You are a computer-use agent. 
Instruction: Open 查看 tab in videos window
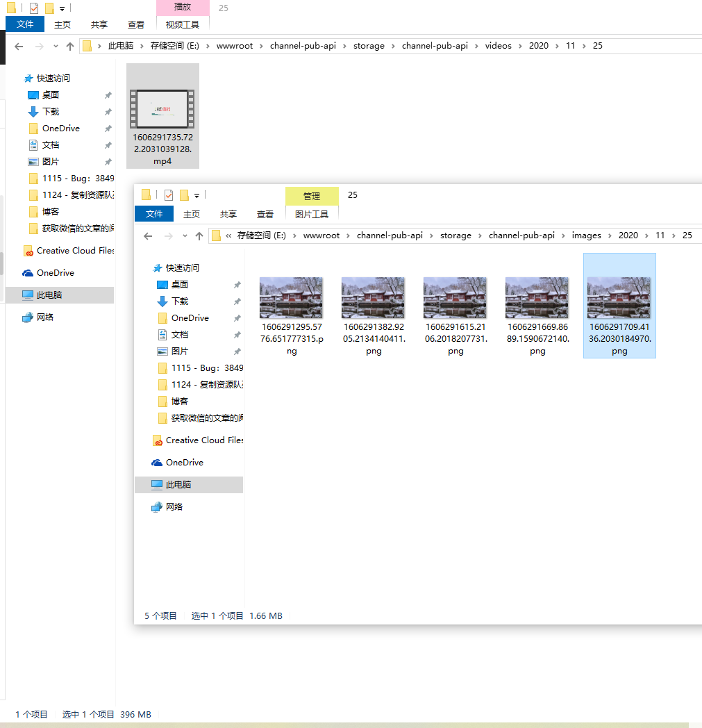136,24
